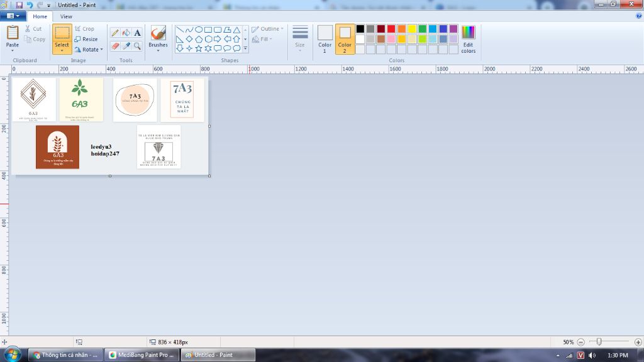
Task: Move the zoom slider handle
Action: tap(599, 341)
